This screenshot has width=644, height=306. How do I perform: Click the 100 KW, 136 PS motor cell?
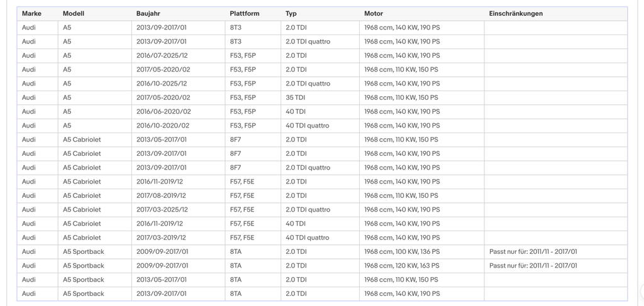point(422,251)
